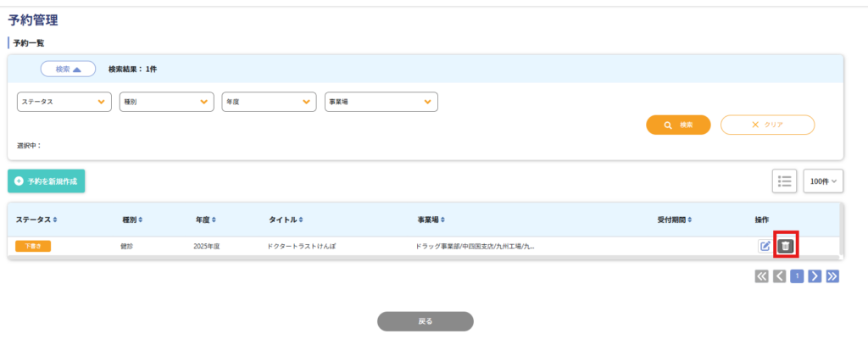
Task: Collapse the 検索 panel toggle
Action: coord(68,70)
